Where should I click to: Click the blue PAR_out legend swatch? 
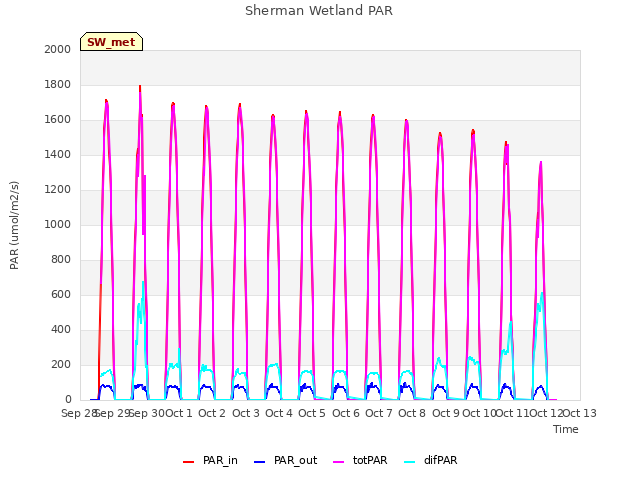click(x=260, y=462)
